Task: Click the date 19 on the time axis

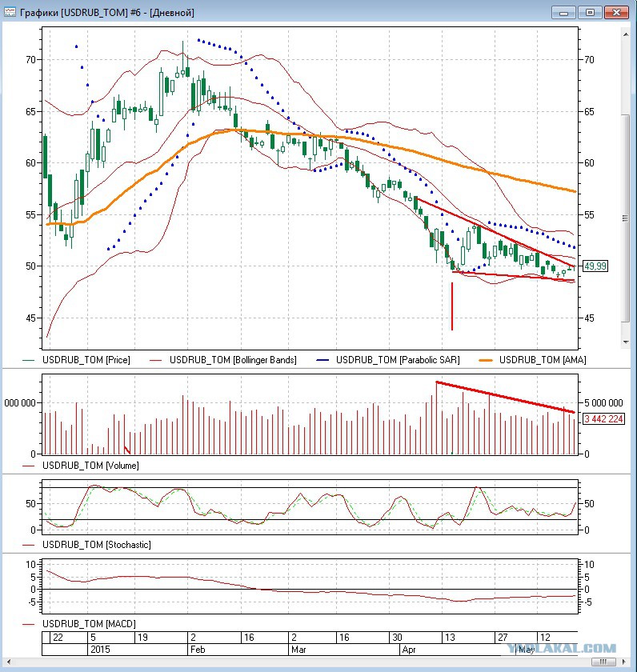Action: click(142, 638)
